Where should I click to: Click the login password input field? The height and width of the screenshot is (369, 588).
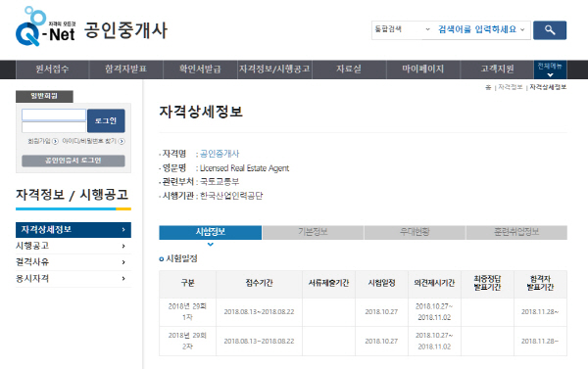tap(54, 127)
